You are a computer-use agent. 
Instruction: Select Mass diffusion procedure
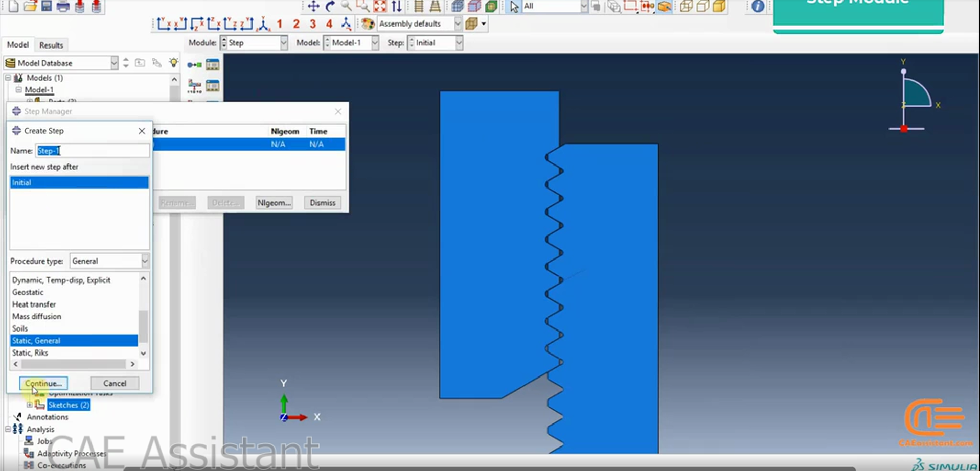(x=37, y=316)
